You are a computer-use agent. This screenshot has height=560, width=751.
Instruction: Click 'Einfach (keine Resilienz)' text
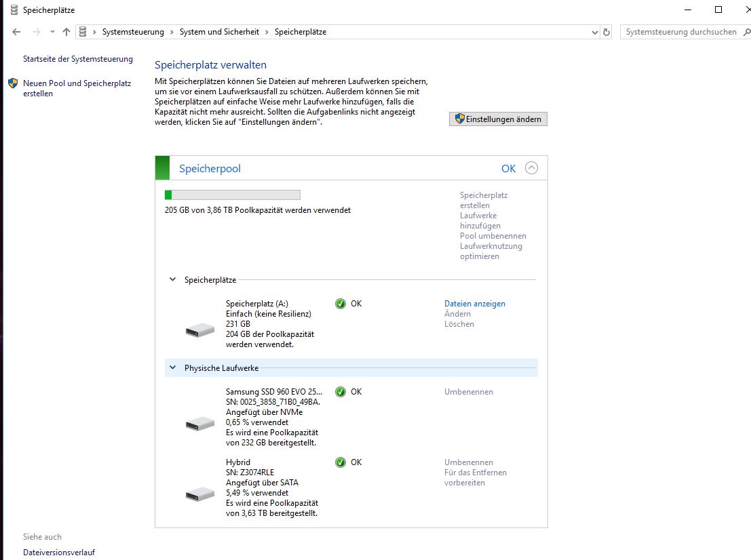click(268, 313)
